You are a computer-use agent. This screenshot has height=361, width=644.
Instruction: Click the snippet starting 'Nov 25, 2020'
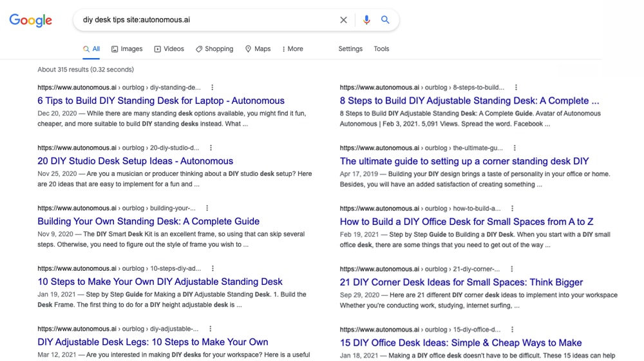(x=175, y=179)
